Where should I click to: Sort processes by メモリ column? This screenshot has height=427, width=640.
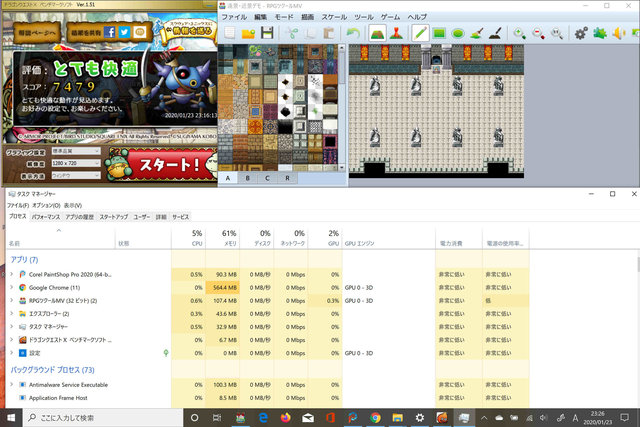(x=222, y=238)
